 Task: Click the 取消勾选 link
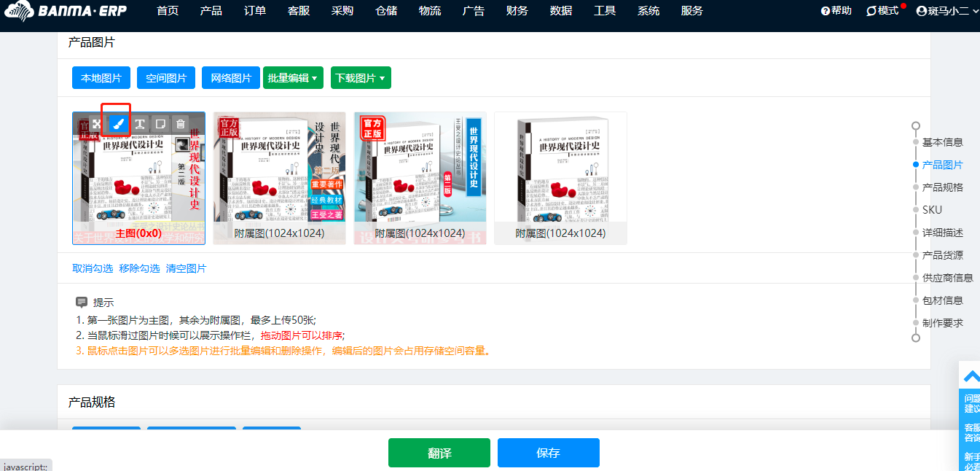93,268
